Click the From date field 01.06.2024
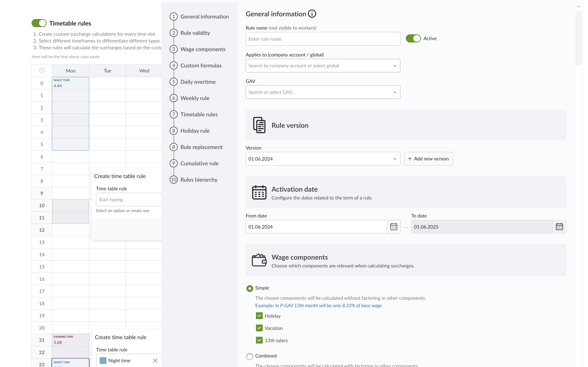Screen dimensions: 588x367 316,227
